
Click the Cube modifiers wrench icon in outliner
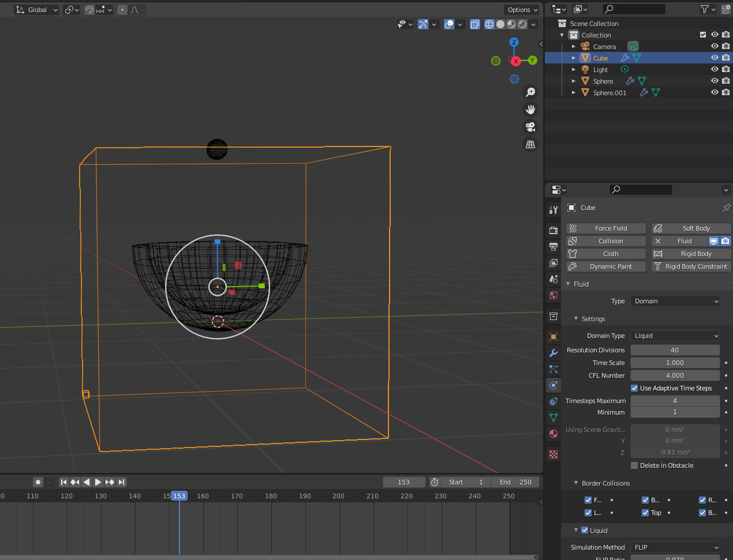coord(625,58)
